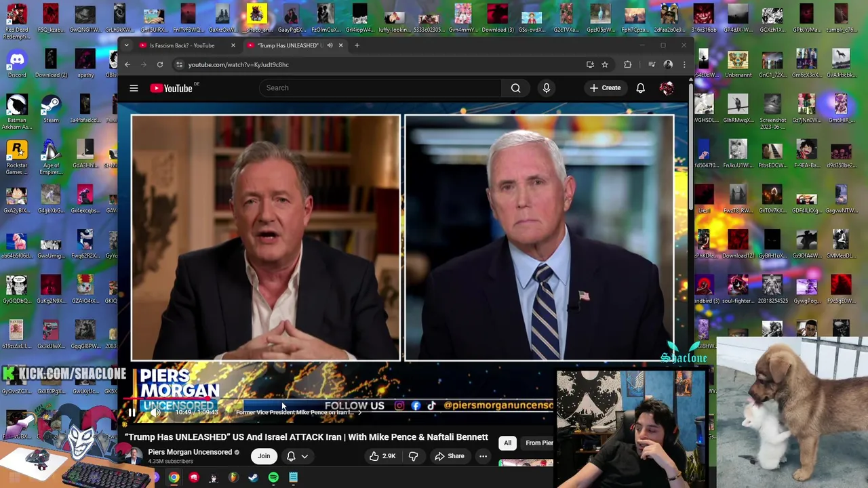Screen dimensions: 868x488
Task: Expand Chrome tab search dropdown arrow
Action: (127, 45)
